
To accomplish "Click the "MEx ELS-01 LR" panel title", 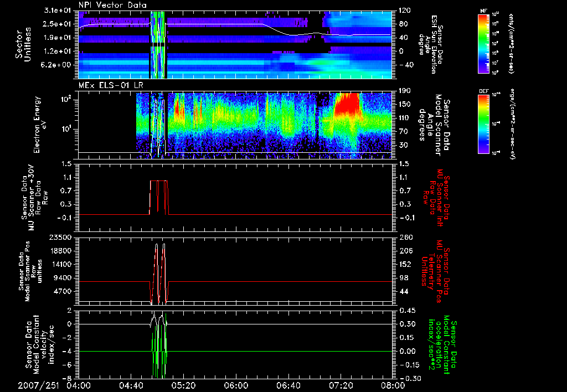I will pos(110,86).
